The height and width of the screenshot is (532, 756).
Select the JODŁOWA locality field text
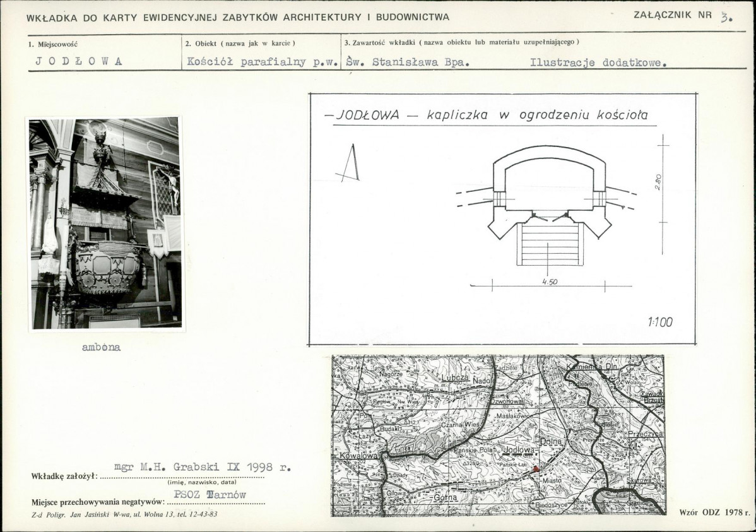[79, 62]
